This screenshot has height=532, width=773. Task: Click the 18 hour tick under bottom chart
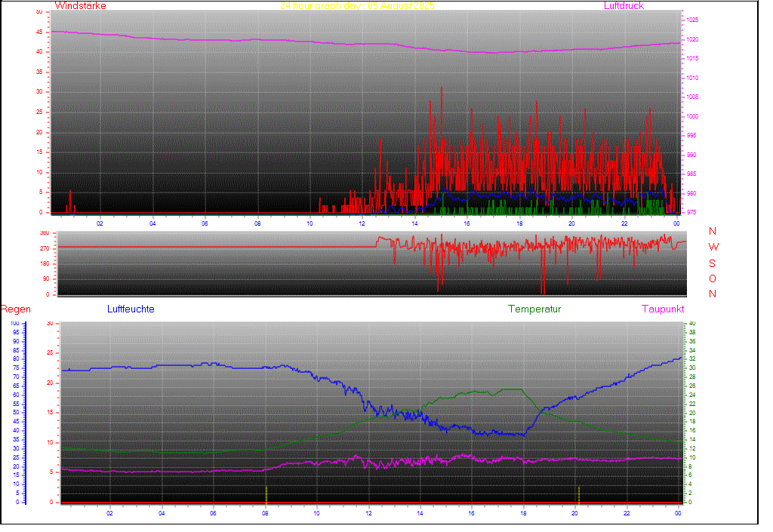(x=523, y=513)
